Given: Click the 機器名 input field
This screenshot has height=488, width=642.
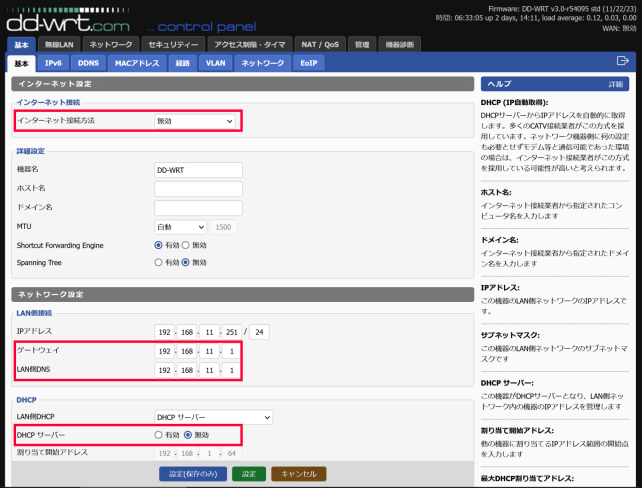Looking at the screenshot, I should point(198,170).
